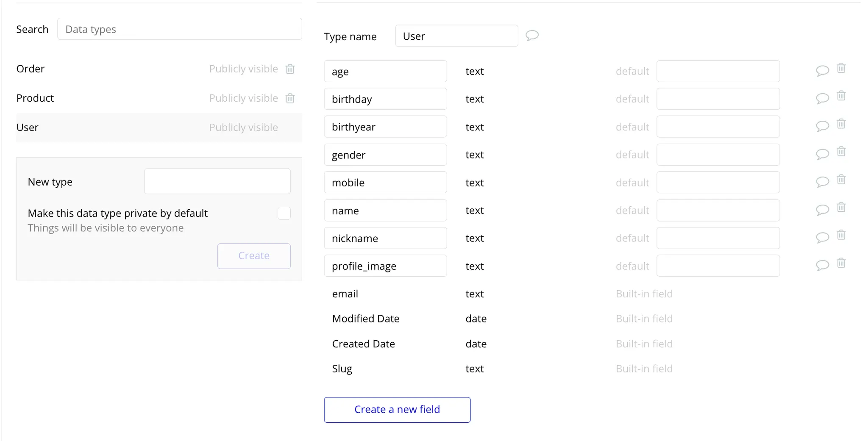Viewport: 868px width, 441px height.
Task: Delete the birthyear field
Action: tap(841, 124)
